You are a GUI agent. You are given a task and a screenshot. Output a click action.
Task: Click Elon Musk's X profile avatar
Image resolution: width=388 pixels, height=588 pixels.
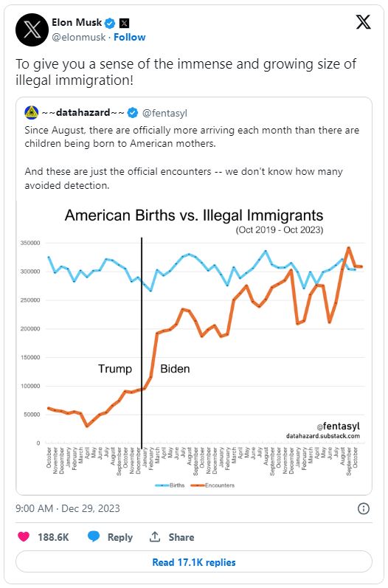coord(32,30)
